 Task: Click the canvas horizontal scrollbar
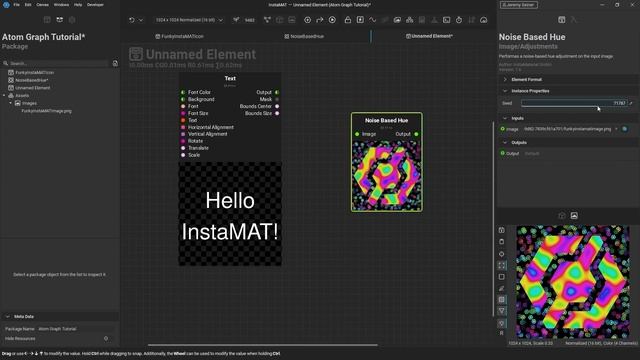tap(262, 345)
